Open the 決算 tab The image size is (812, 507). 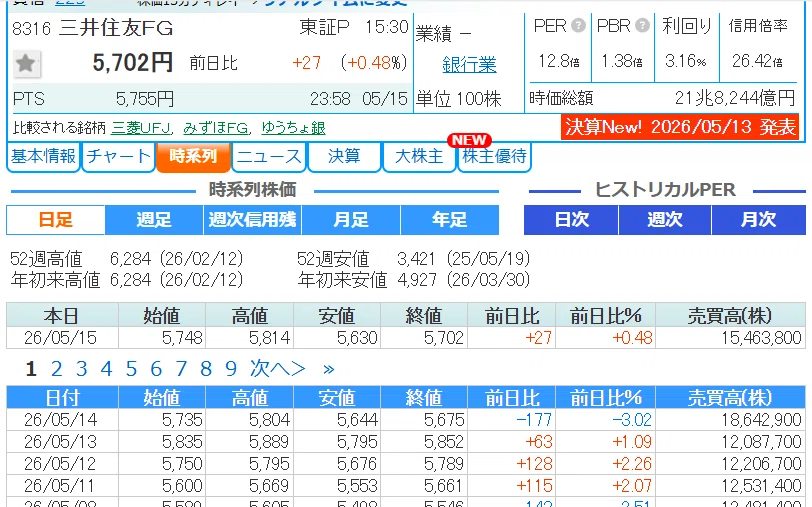(344, 156)
